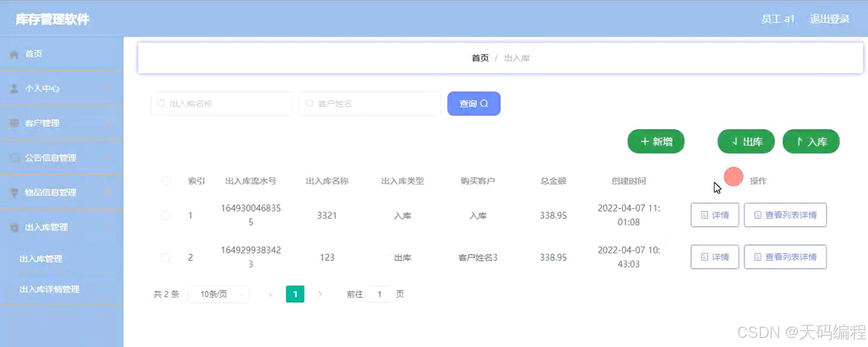Open 物品信息管理 sidebar menu
The height and width of the screenshot is (347, 868).
tap(61, 193)
